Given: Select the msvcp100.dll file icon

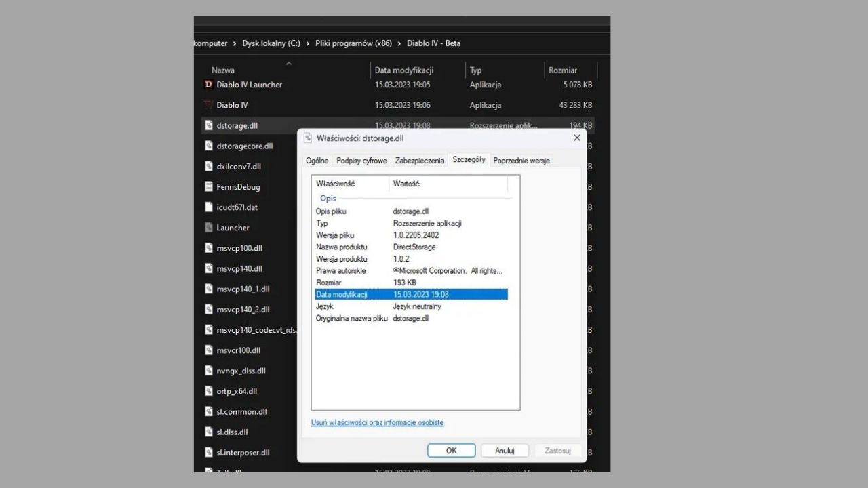Looking at the screenshot, I should point(209,248).
